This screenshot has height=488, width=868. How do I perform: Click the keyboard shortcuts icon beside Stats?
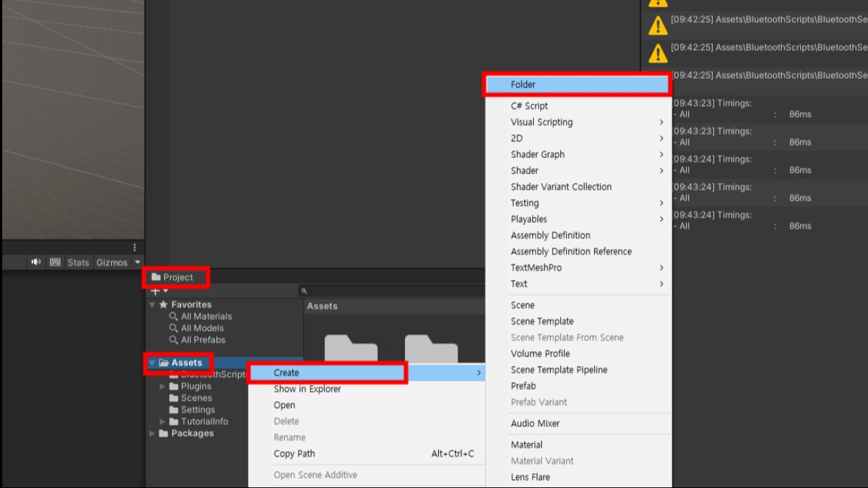(55, 262)
